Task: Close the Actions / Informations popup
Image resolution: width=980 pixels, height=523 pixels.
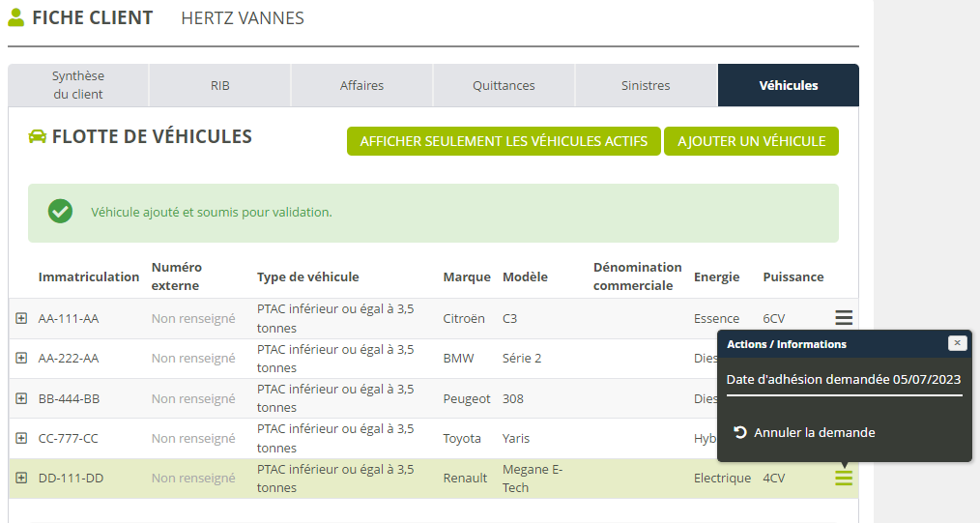Action: (x=957, y=343)
